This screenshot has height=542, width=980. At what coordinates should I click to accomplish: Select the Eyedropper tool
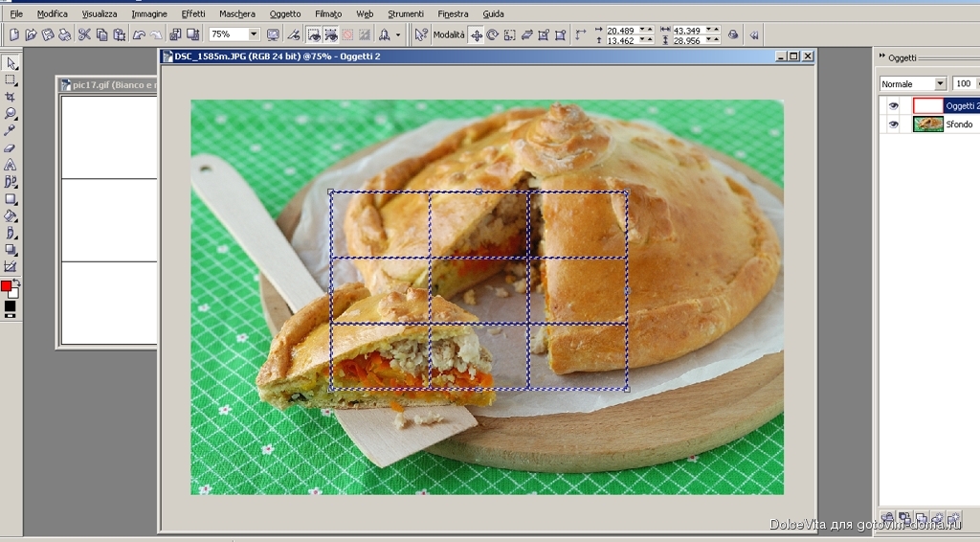pyautogui.click(x=11, y=130)
